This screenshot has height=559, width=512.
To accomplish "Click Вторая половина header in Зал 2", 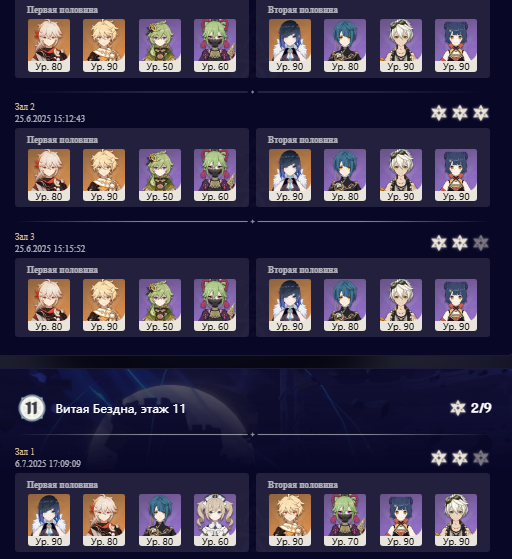I will (x=303, y=140).
